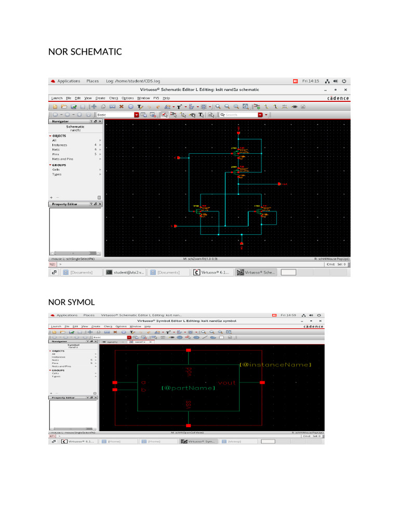Image resolution: width=399 pixels, height=532 pixels.
Task: Click the Zoom In magnifier in the schematic toolbar
Action: [218, 107]
